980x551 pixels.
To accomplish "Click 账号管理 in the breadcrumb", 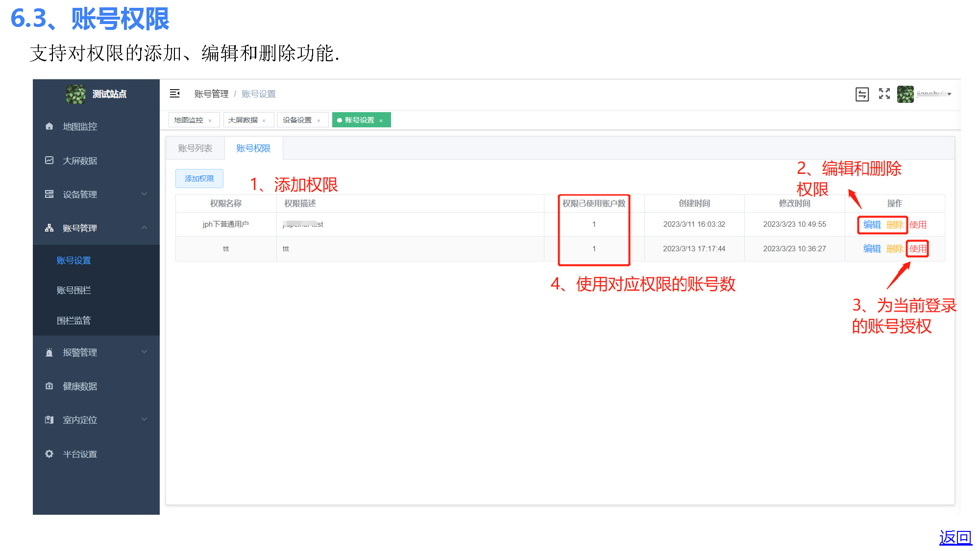I will (x=211, y=94).
